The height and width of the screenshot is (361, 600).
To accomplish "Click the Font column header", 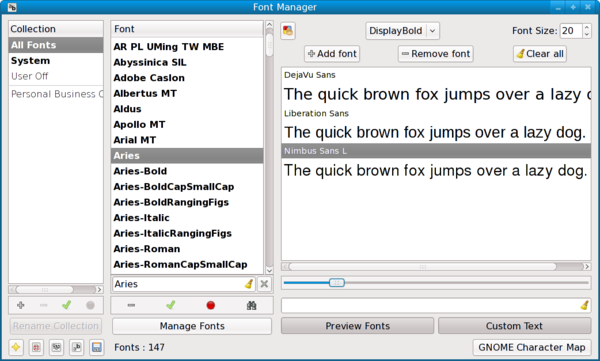I will tap(187, 29).
